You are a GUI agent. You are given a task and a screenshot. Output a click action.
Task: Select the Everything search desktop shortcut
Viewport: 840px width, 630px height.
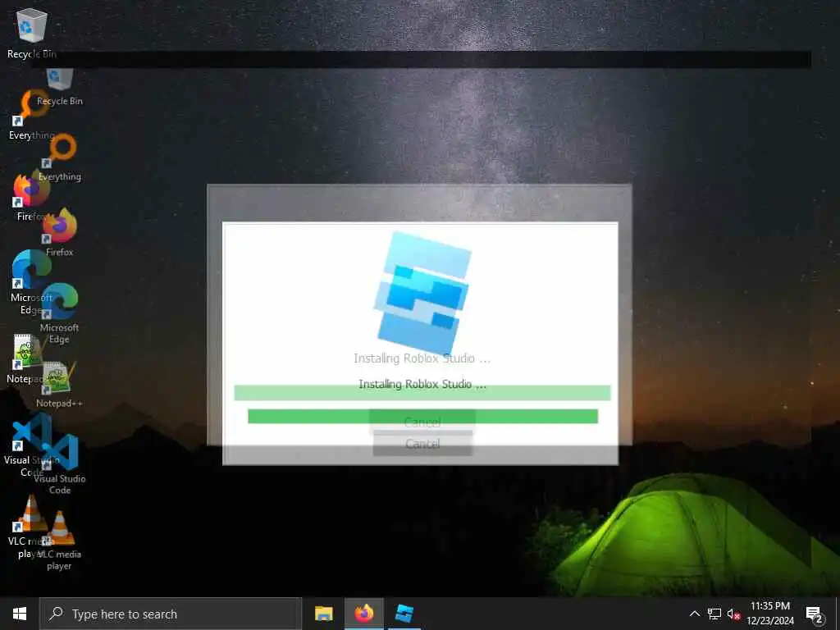tap(32, 115)
